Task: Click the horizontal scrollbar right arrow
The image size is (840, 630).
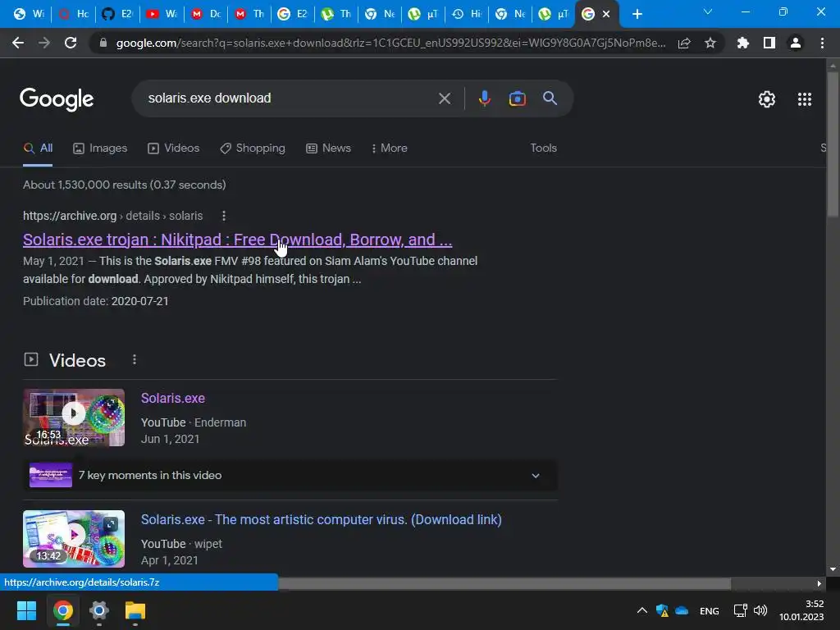Action: (819, 583)
